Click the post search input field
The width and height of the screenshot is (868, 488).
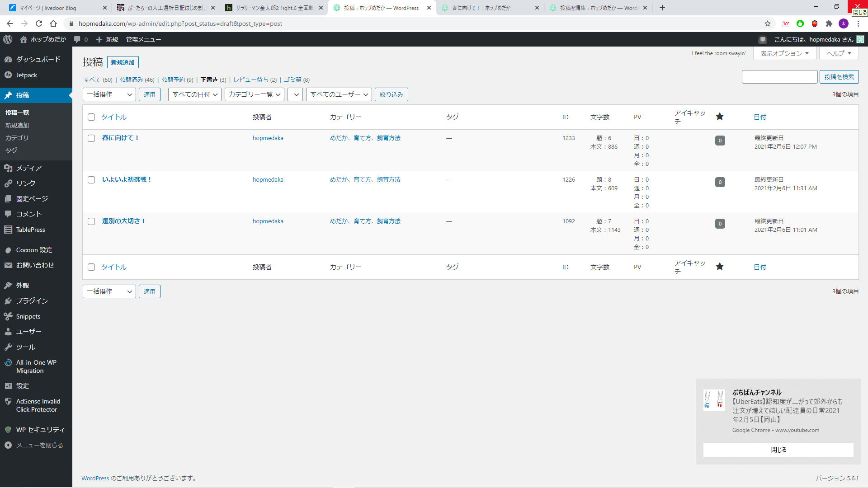point(779,77)
